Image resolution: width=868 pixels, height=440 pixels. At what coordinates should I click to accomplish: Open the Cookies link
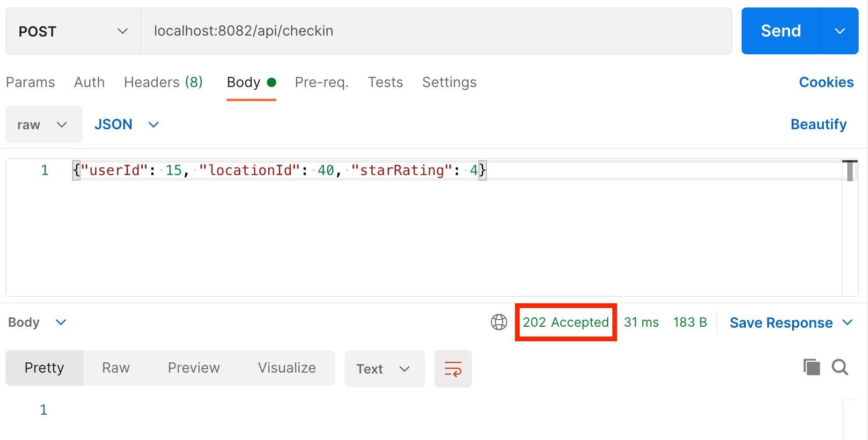(x=826, y=82)
